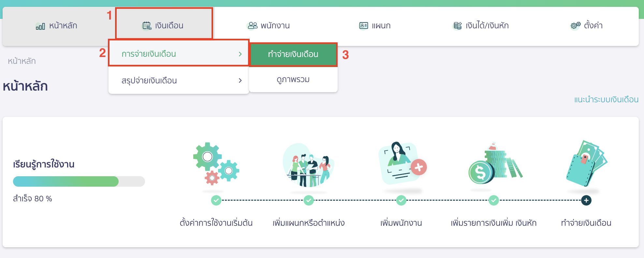Click the เรียนรู้การใช้งาน heading
This screenshot has width=644, height=258.
pyautogui.click(x=44, y=164)
